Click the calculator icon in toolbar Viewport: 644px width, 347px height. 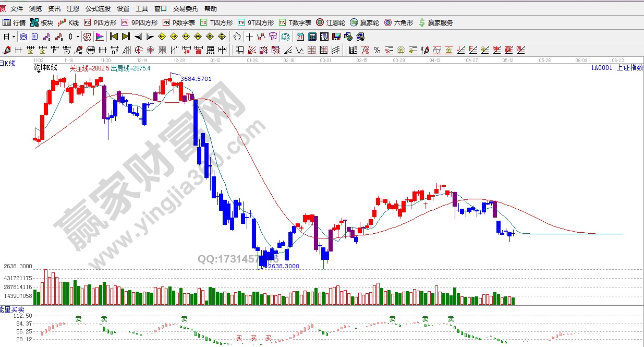312,37
